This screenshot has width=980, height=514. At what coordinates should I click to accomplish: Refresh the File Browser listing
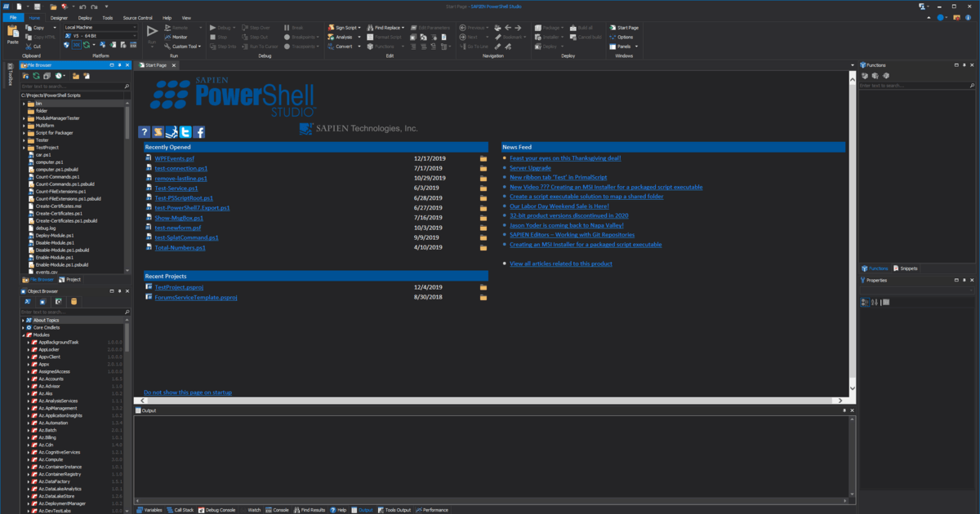click(36, 76)
